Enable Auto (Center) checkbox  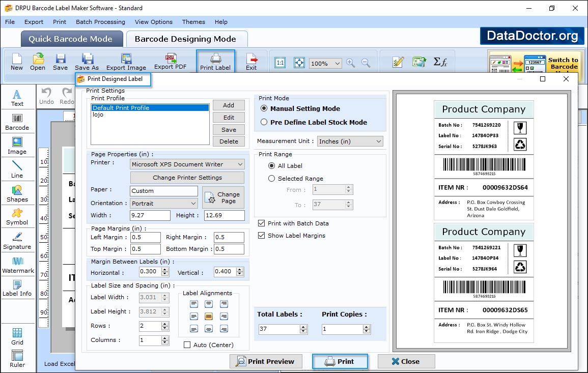pos(187,345)
